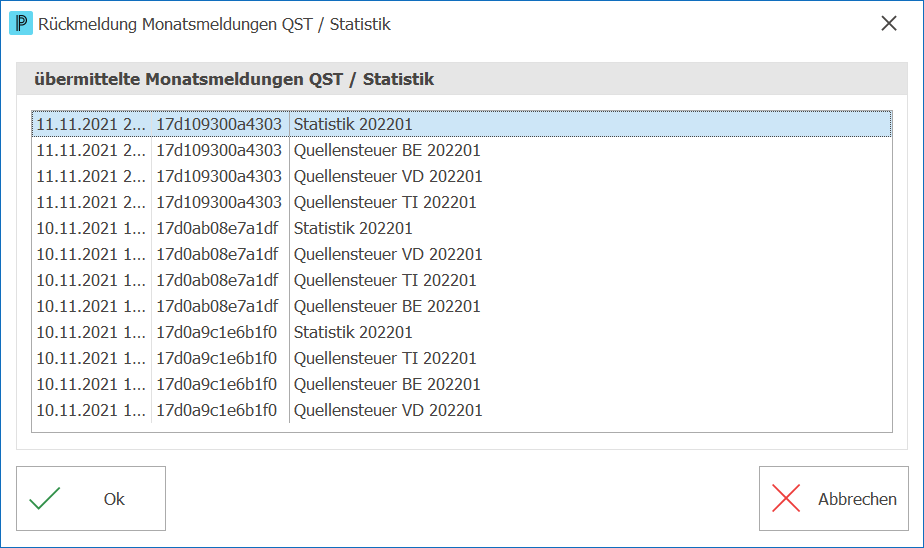924x548 pixels.
Task: Select Quellensteuer TI 202201 with ID 17d0a9c1e6b1f0
Action: [x=461, y=358]
